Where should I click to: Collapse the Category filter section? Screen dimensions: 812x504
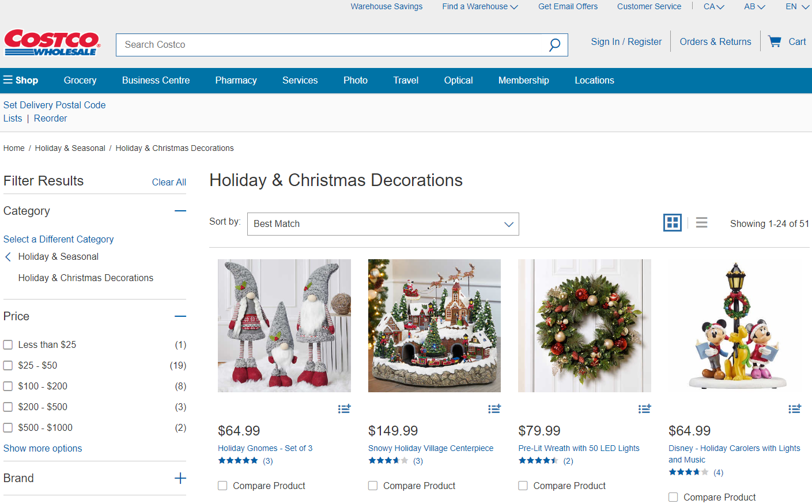pos(180,211)
